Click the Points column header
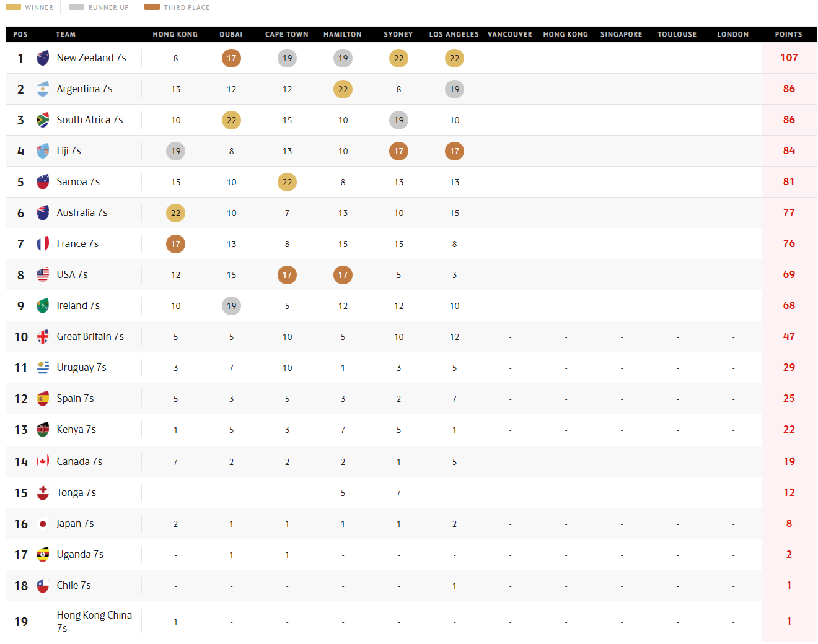 point(788,35)
